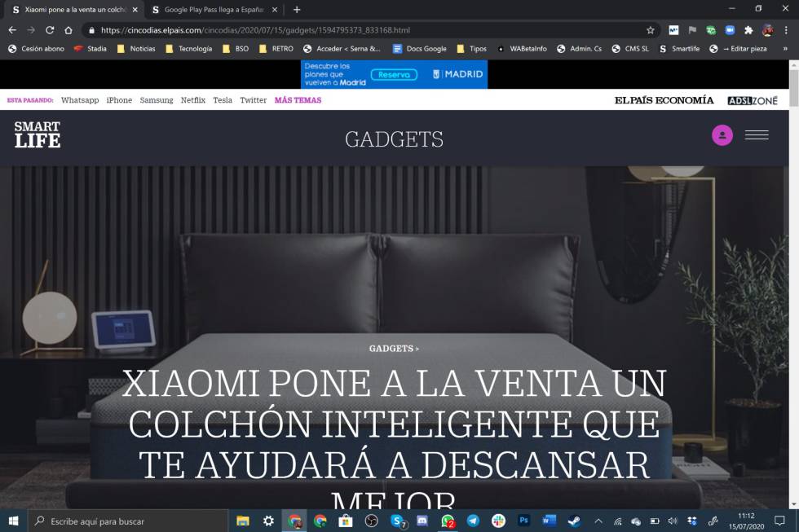Open the Editar pieza bookmark

click(x=738, y=49)
